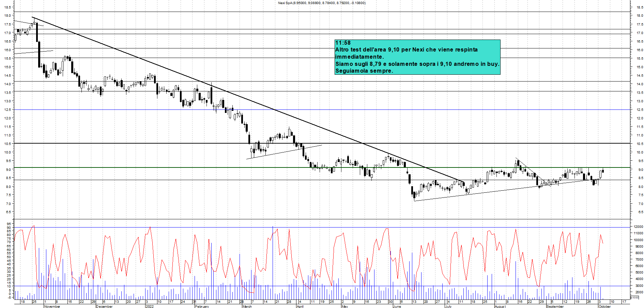Click the "December" month label
Screen dimensions: 644x308
[104, 306]
